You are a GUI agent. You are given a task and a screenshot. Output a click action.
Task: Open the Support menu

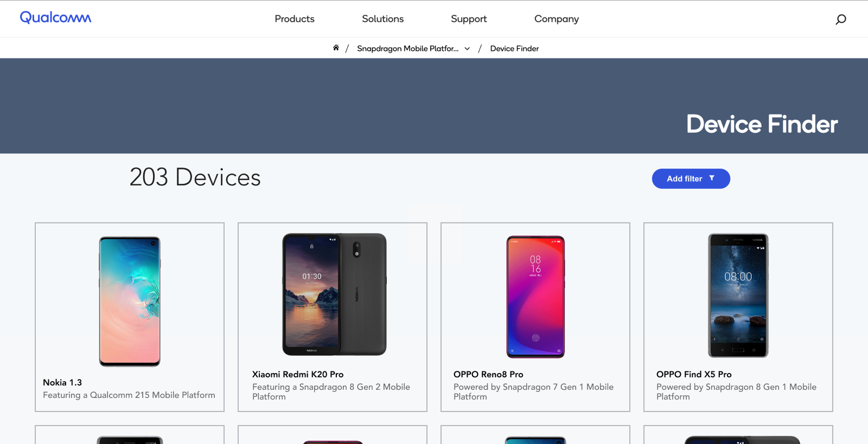[469, 19]
